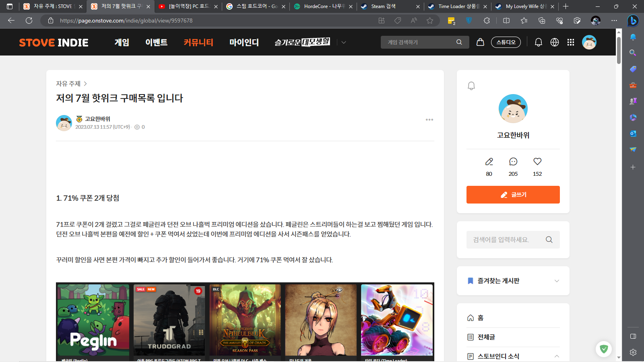Expand the 즐겨찾는 게시판 section
The width and height of the screenshot is (644, 362).
(557, 281)
